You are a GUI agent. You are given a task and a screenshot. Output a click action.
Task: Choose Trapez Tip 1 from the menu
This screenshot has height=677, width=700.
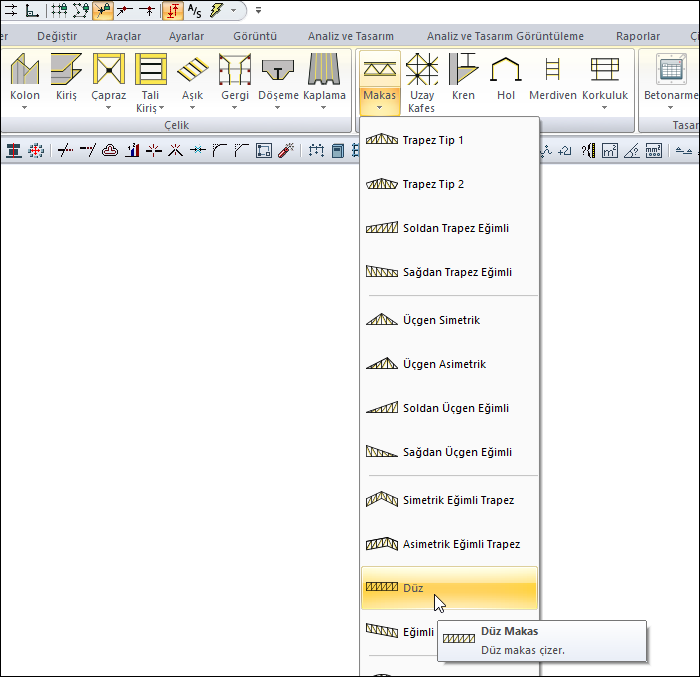coord(433,140)
